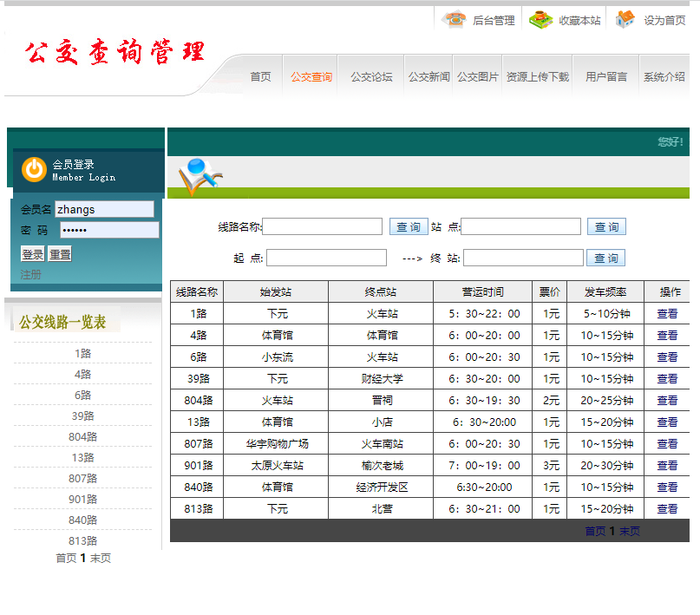Click 查看 for the 39路 table row
Viewport: 700px width, 615px height.
tap(667, 379)
